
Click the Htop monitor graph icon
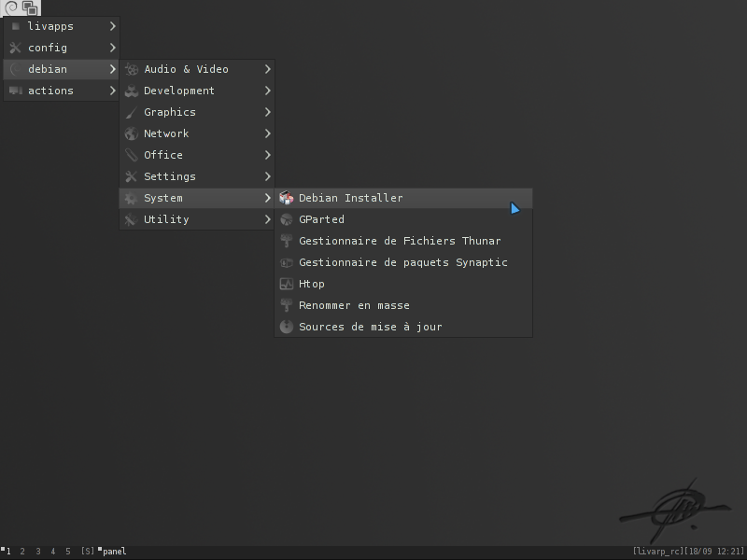click(x=287, y=284)
